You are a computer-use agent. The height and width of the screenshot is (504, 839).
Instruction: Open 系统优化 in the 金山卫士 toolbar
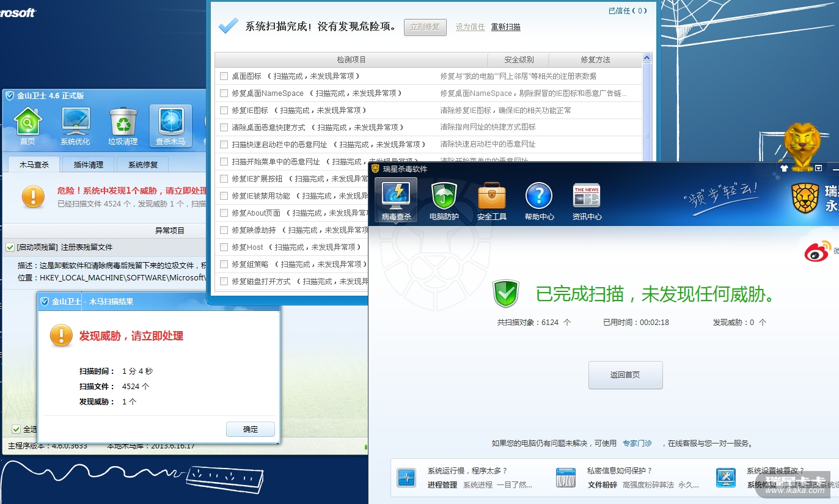75,126
